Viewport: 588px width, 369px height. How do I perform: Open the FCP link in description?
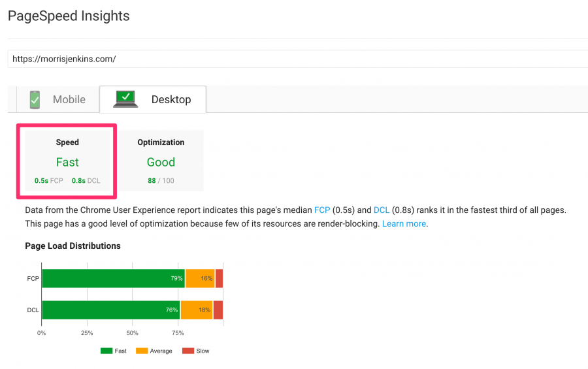[x=321, y=210]
